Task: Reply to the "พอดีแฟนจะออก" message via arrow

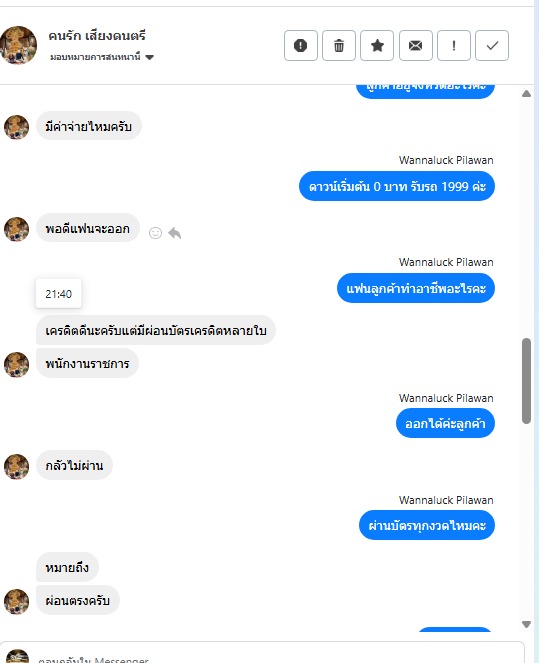Action: click(x=175, y=233)
